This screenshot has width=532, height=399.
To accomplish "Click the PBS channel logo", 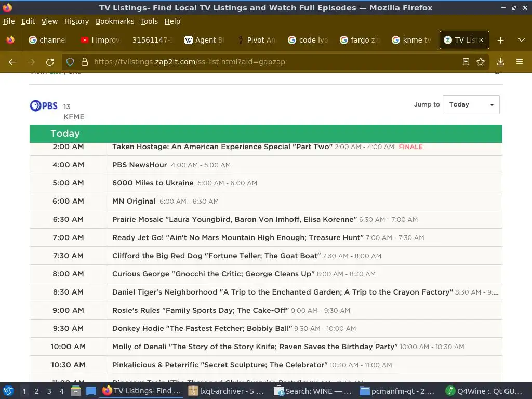I will tap(44, 106).
